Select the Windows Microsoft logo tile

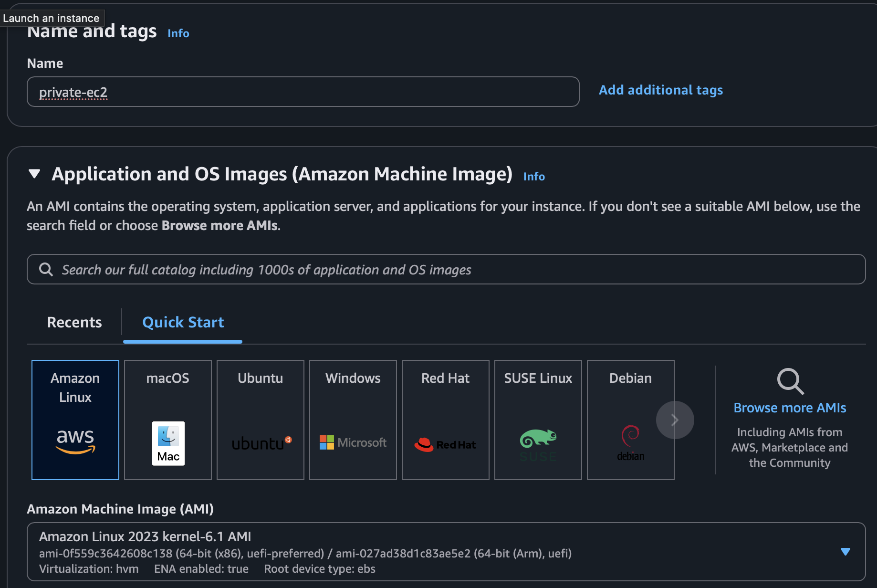click(353, 420)
